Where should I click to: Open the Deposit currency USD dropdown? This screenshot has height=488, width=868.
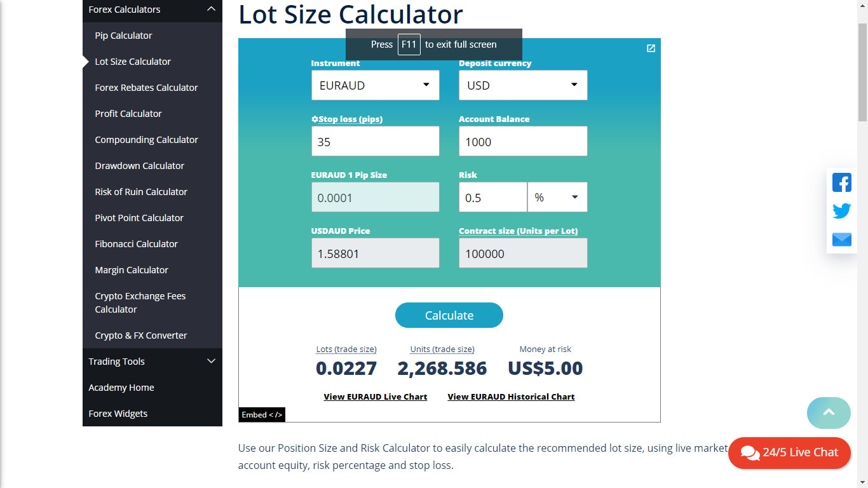pyautogui.click(x=523, y=85)
